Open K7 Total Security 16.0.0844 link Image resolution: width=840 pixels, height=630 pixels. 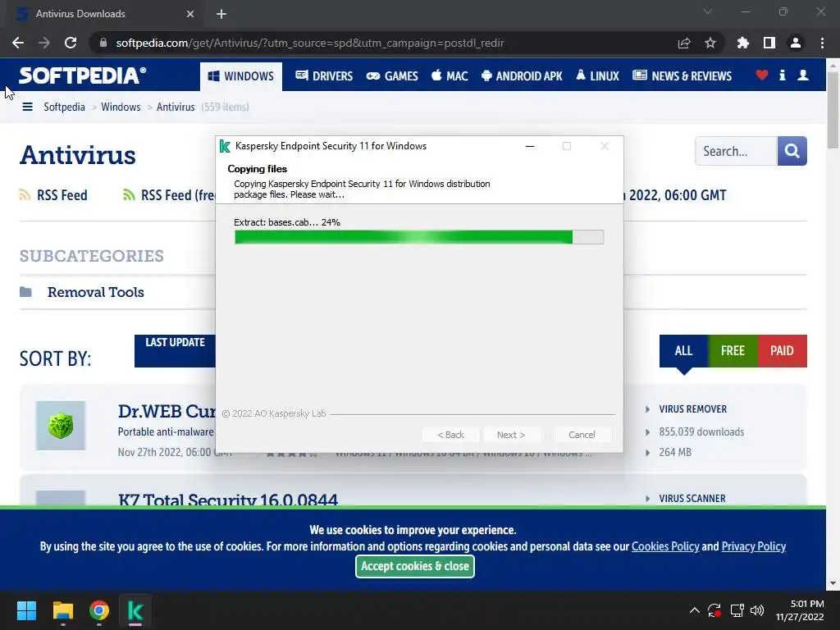pos(228,500)
